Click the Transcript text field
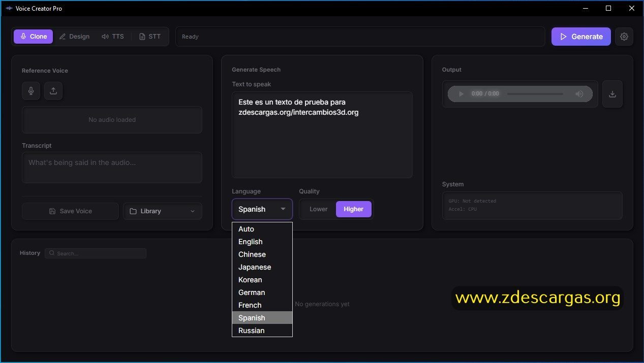 [x=112, y=168]
